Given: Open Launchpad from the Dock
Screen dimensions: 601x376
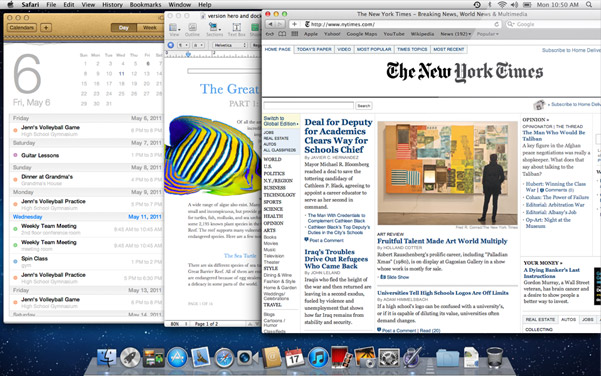Looking at the screenshot, I should 130,357.
